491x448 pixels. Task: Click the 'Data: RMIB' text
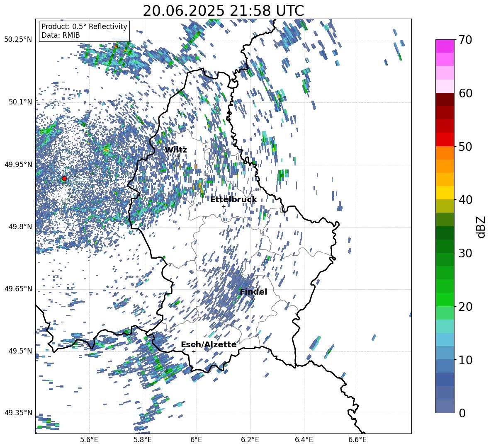pos(61,35)
